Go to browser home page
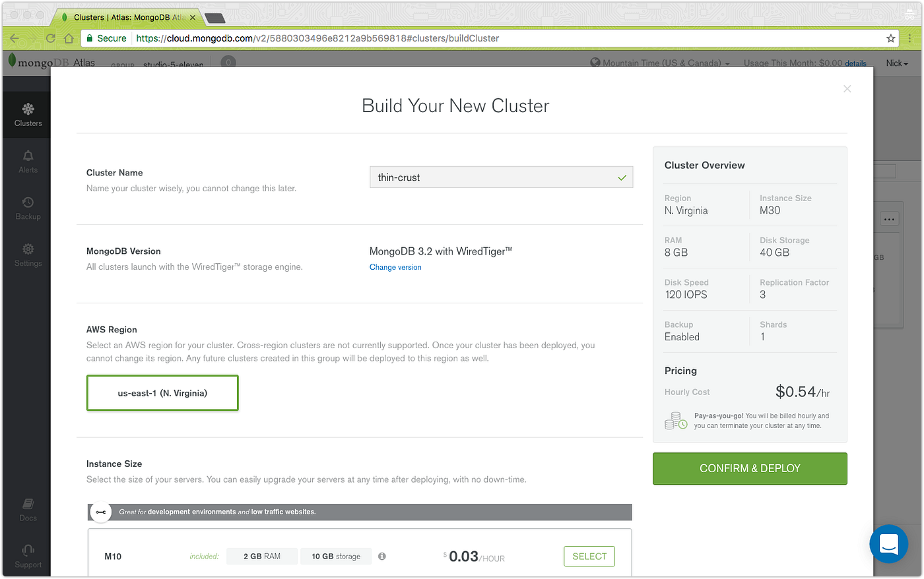The width and height of the screenshot is (924, 579). 69,38
